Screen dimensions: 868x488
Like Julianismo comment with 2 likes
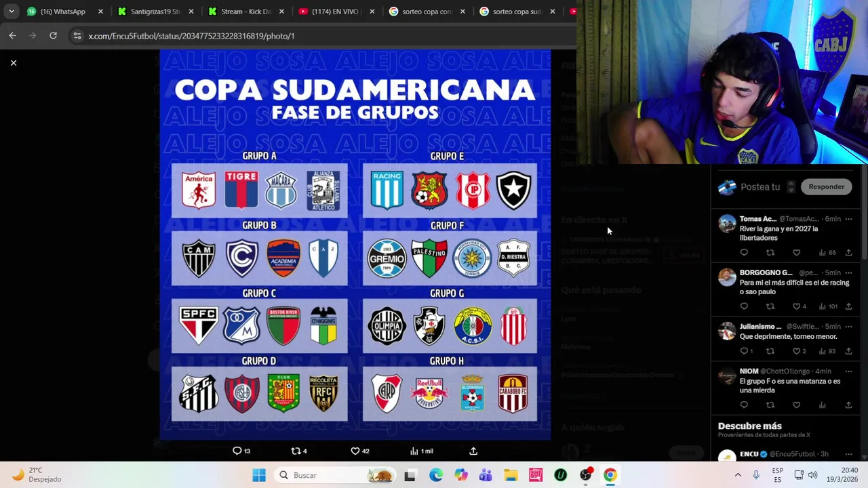[799, 351]
